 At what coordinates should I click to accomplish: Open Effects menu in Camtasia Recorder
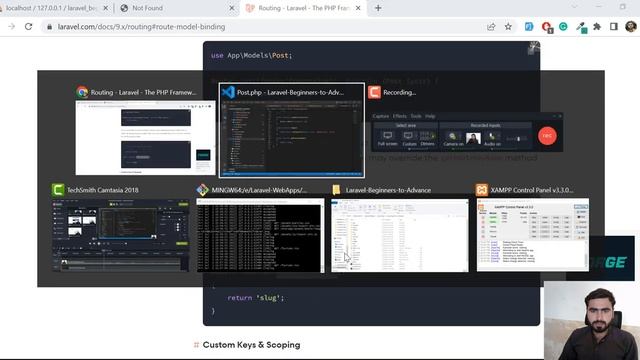pos(400,116)
